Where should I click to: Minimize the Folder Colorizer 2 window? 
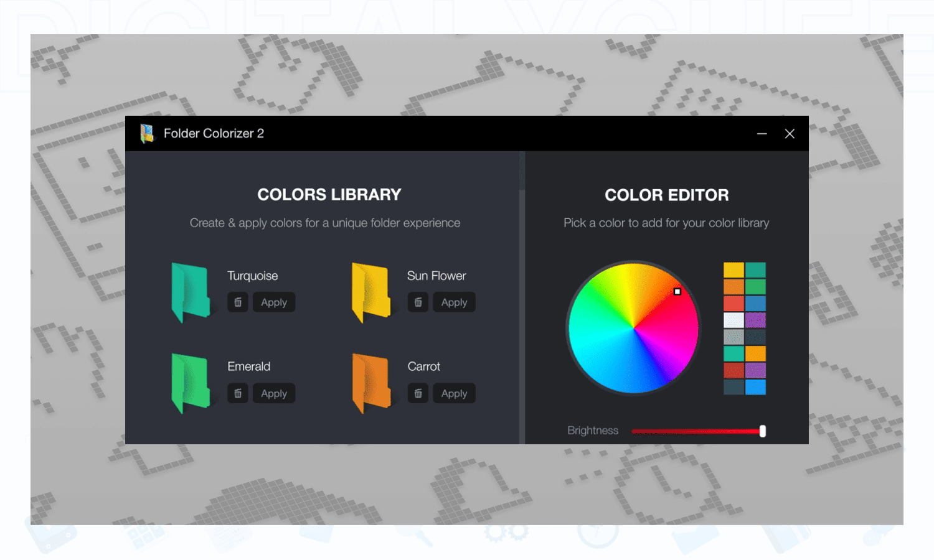[762, 134]
